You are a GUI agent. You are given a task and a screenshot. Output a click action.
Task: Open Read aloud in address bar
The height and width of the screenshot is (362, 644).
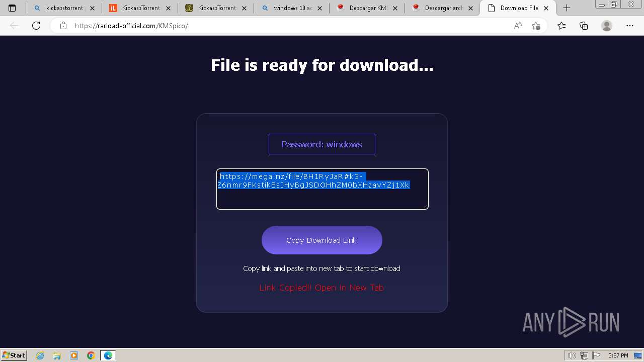[x=518, y=26]
